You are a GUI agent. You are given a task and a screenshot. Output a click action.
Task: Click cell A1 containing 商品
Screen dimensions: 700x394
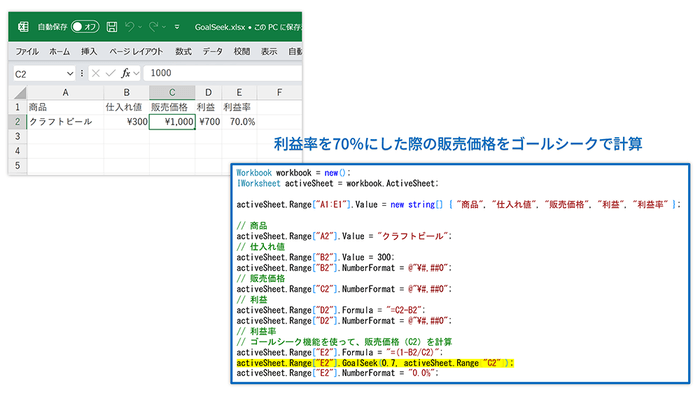(65, 107)
